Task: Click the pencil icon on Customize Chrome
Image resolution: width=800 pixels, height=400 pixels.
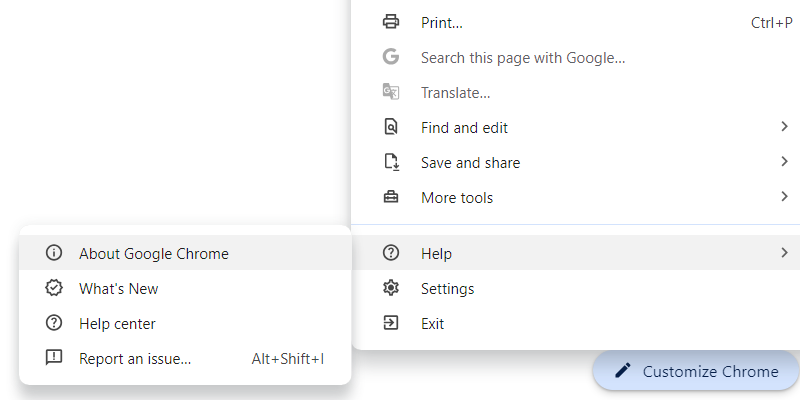Action: [623, 370]
